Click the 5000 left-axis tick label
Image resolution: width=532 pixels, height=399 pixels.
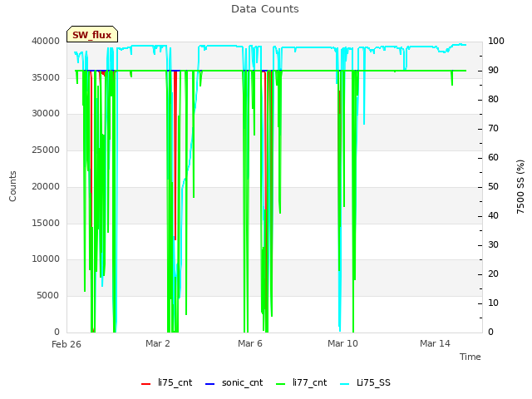[48, 296]
